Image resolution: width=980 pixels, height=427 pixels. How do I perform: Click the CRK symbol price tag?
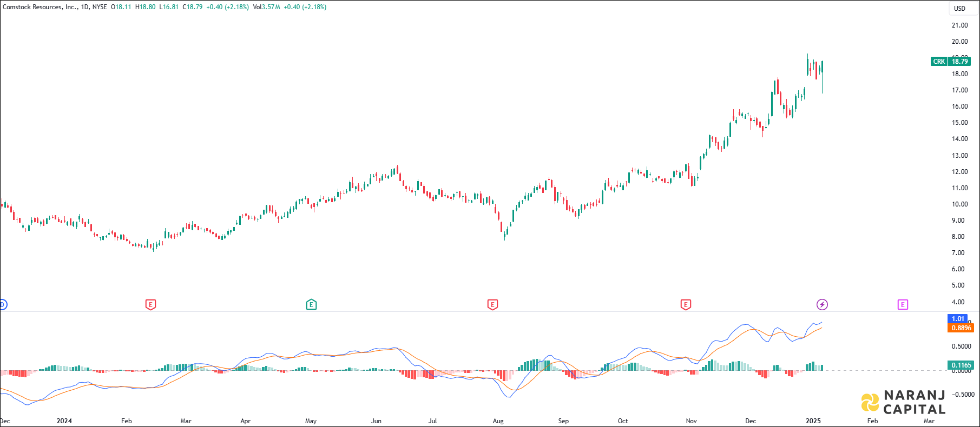click(x=939, y=62)
